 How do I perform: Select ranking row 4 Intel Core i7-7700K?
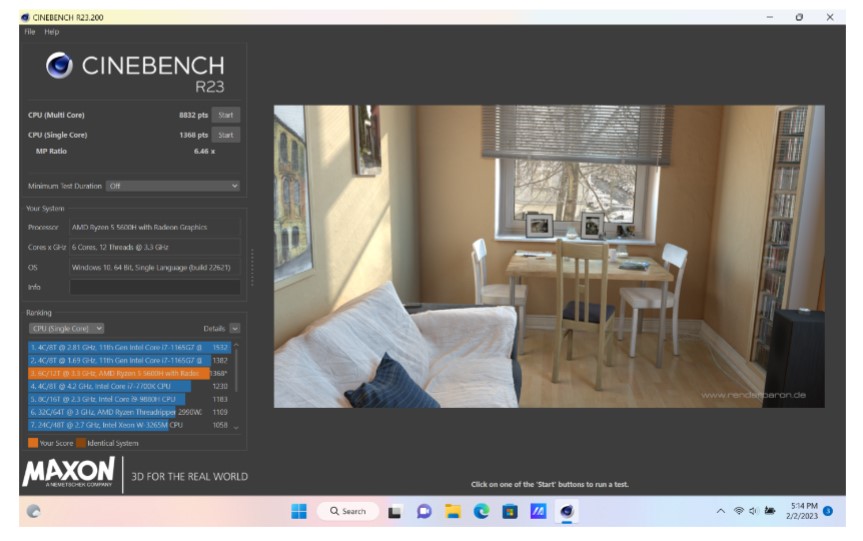129,386
